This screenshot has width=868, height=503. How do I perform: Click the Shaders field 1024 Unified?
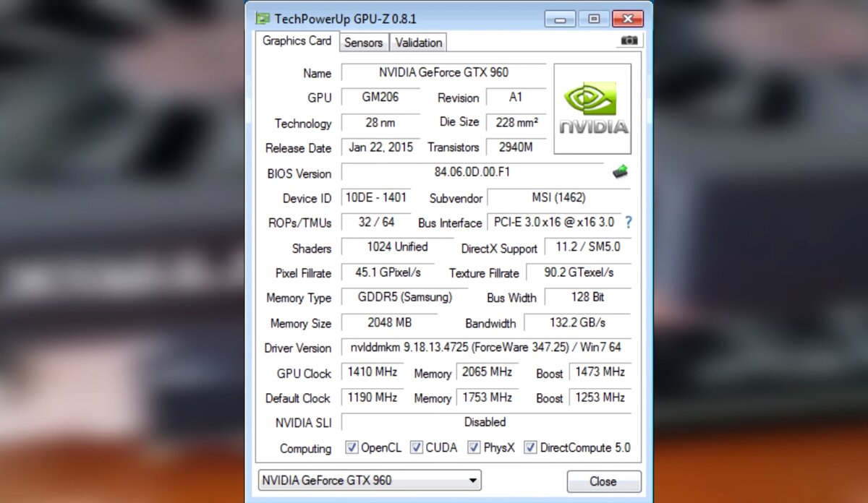[397, 247]
